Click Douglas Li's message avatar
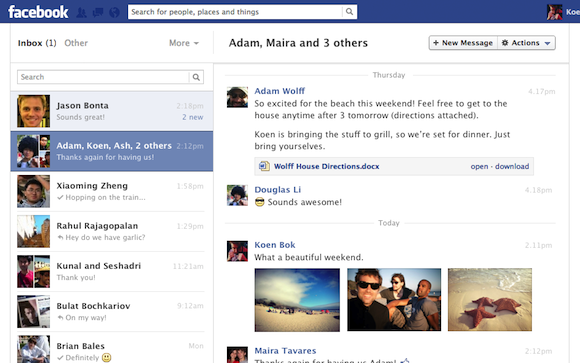The image size is (580, 363). pos(237,195)
